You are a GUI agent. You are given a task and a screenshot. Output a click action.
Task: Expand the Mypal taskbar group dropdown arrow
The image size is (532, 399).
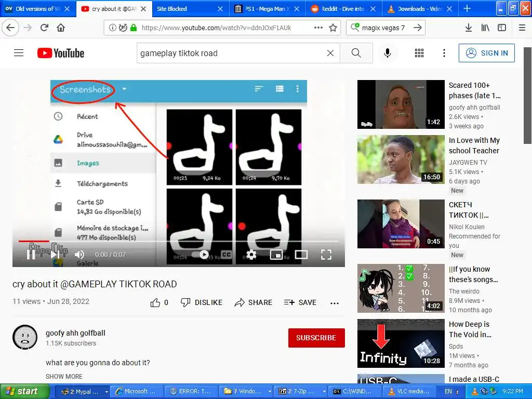pos(106,392)
